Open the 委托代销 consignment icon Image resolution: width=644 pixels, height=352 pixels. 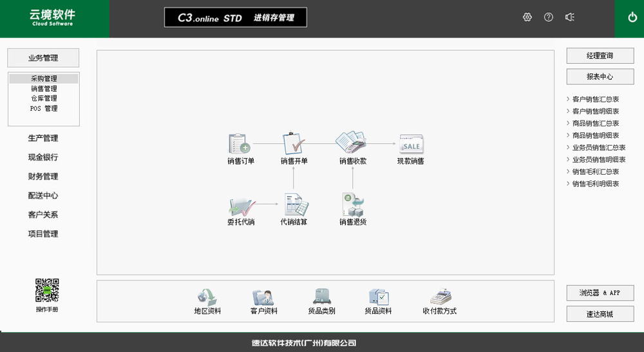tap(241, 206)
